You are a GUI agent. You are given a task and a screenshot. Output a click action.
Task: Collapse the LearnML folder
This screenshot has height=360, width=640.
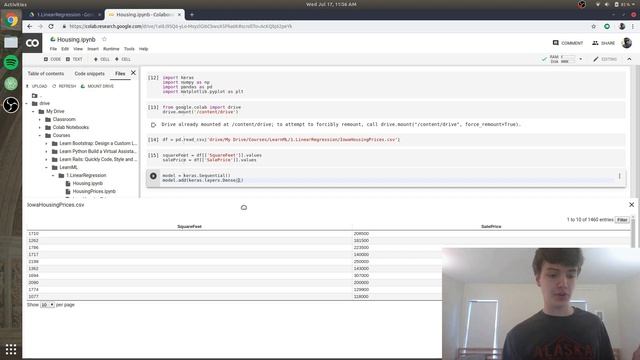47,167
